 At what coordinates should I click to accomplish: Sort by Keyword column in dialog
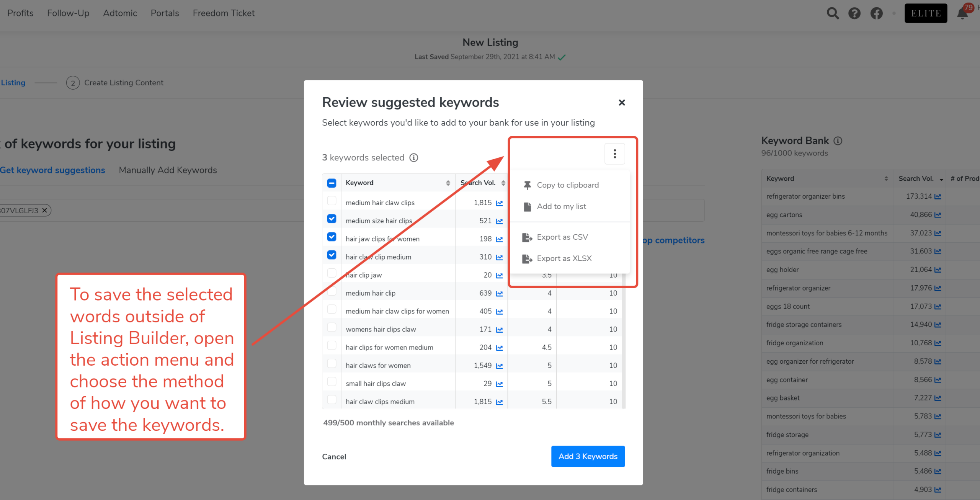tap(448, 183)
